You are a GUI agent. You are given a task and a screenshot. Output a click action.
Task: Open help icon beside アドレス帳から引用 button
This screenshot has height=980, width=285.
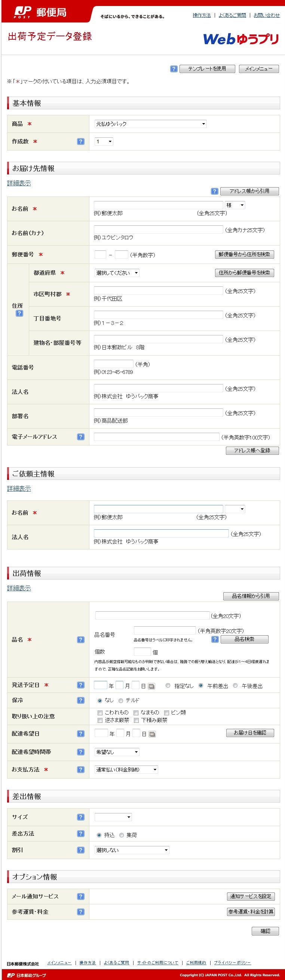(214, 191)
